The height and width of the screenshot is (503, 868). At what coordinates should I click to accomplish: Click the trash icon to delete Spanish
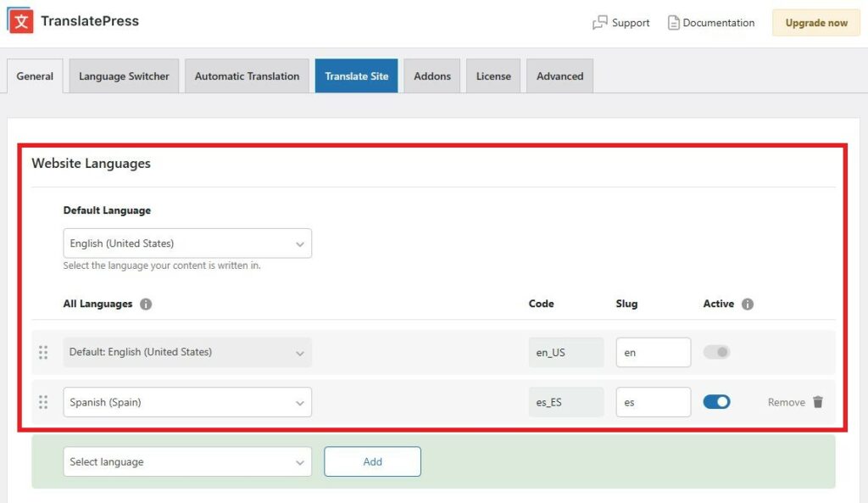coord(817,402)
